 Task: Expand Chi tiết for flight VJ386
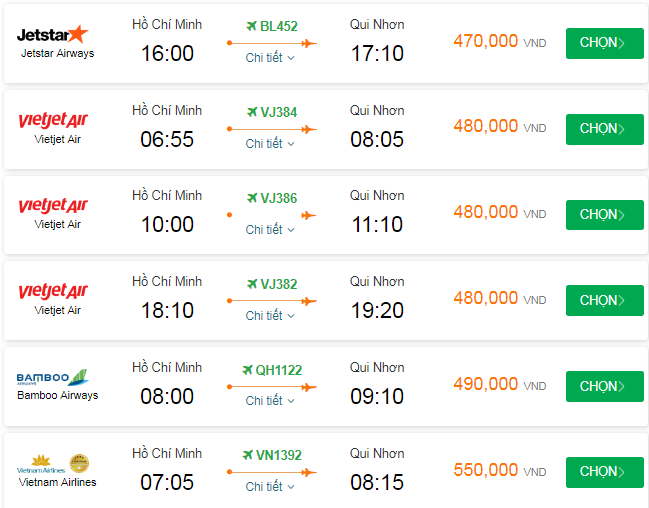pyautogui.click(x=270, y=230)
